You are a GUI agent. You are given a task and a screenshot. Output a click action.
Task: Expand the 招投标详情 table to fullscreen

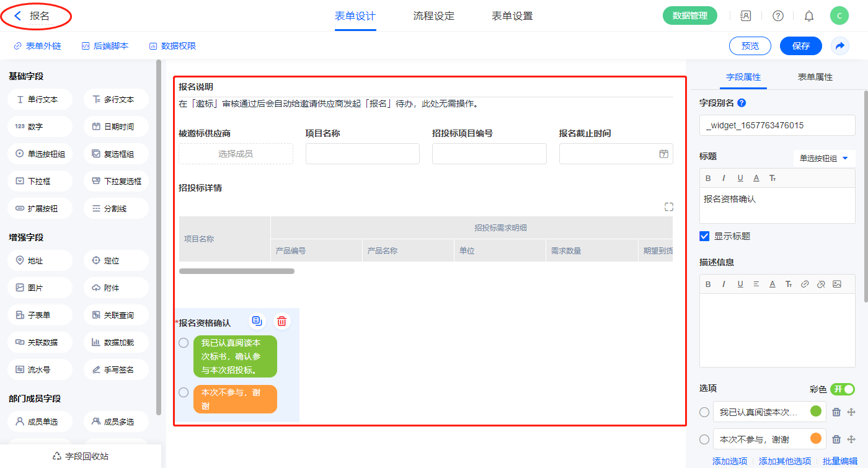(668, 207)
